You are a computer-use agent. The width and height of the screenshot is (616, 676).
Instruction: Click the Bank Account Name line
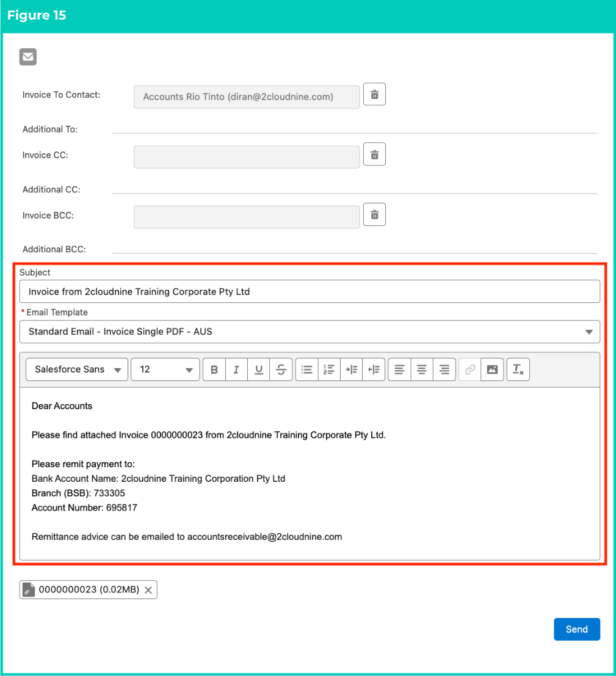tap(158, 479)
